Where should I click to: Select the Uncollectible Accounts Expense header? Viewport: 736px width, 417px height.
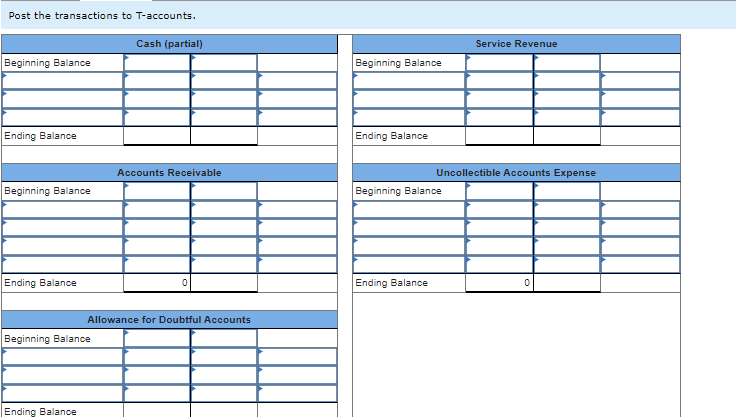pos(516,173)
